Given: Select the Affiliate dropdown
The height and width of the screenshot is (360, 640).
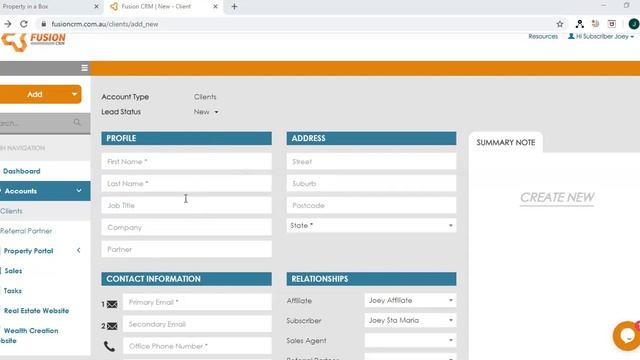Looking at the screenshot, I should (x=410, y=300).
